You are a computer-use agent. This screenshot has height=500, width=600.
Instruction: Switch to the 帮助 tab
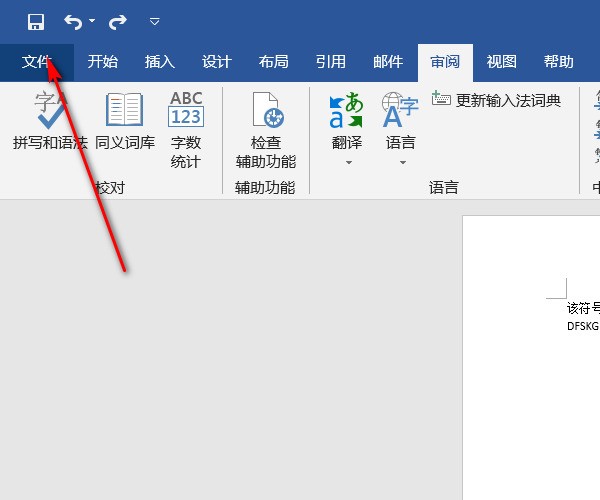pyautogui.click(x=559, y=62)
